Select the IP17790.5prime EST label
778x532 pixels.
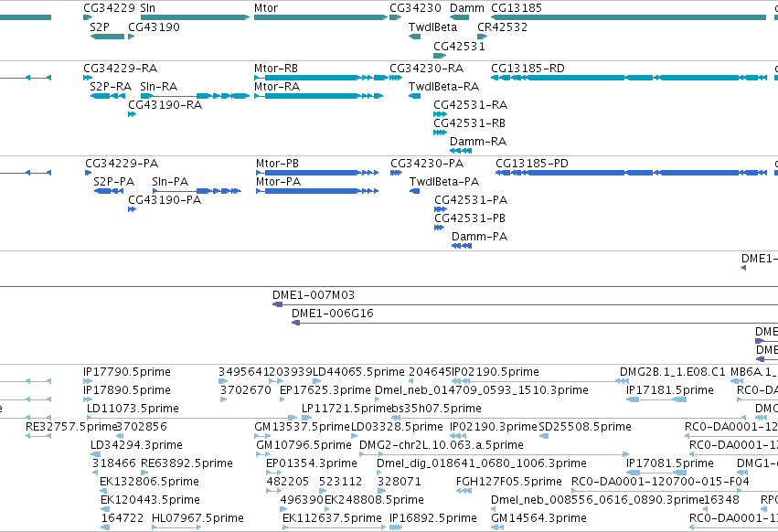(x=127, y=372)
